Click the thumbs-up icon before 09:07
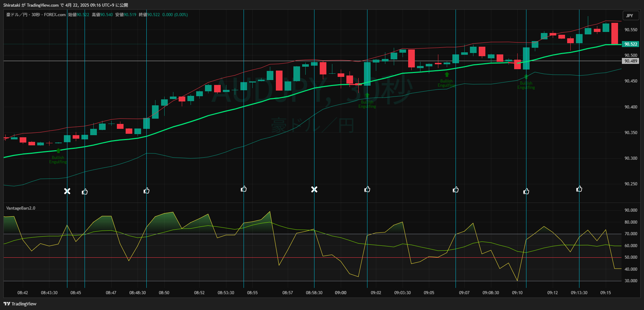644x310 pixels. 456,190
